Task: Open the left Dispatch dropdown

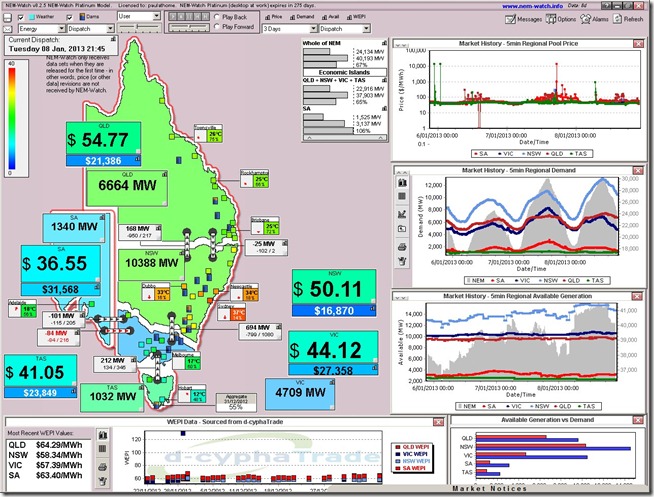Action: pyautogui.click(x=91, y=29)
